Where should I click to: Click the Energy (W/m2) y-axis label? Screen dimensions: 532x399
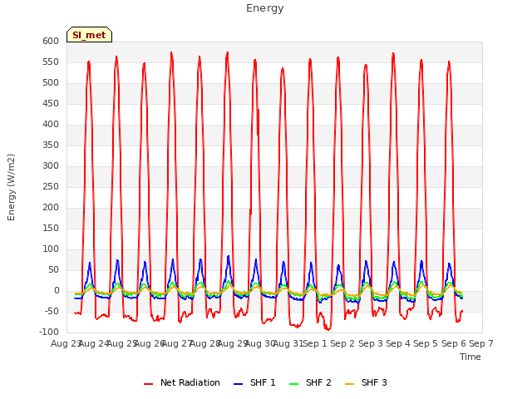pos(11,187)
